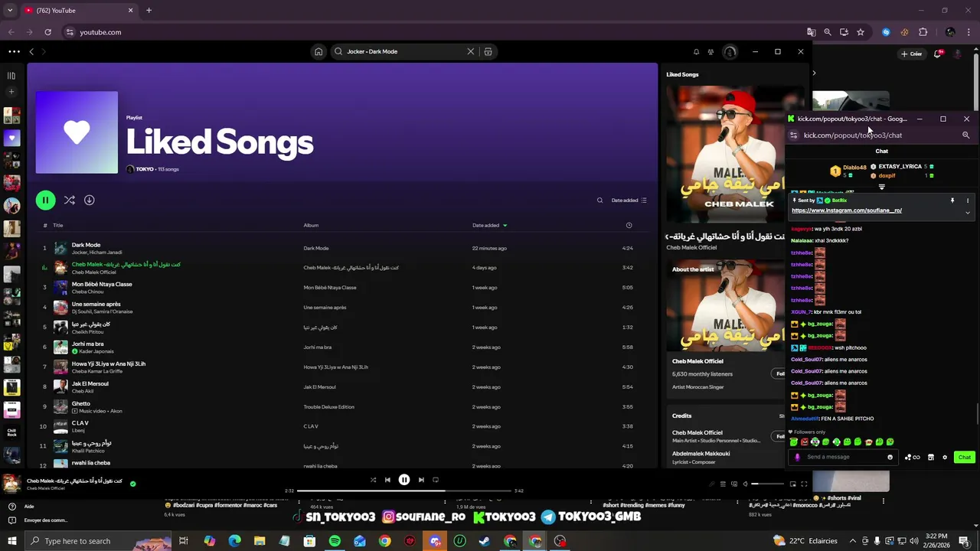
Task: Open Liked Songs from the sidebar heart tile
Action: (x=11, y=139)
